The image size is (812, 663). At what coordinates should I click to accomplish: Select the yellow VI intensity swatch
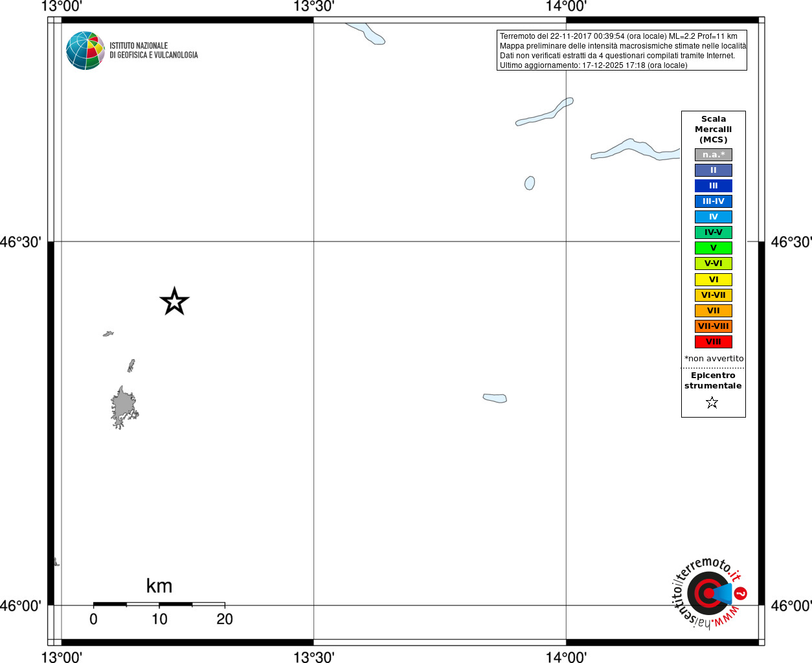(x=714, y=280)
